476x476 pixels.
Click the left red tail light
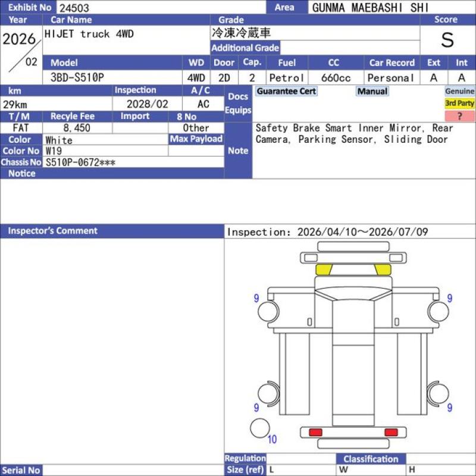[x=315, y=433]
